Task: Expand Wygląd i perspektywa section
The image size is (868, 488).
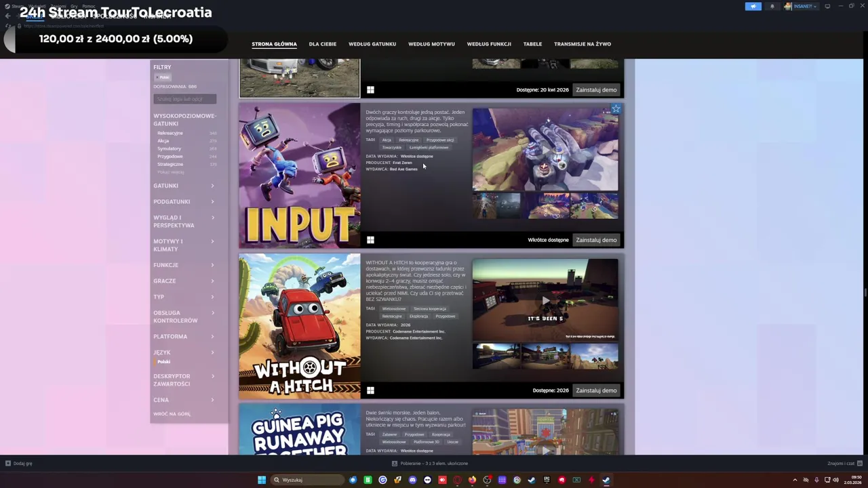Action: coord(184,222)
